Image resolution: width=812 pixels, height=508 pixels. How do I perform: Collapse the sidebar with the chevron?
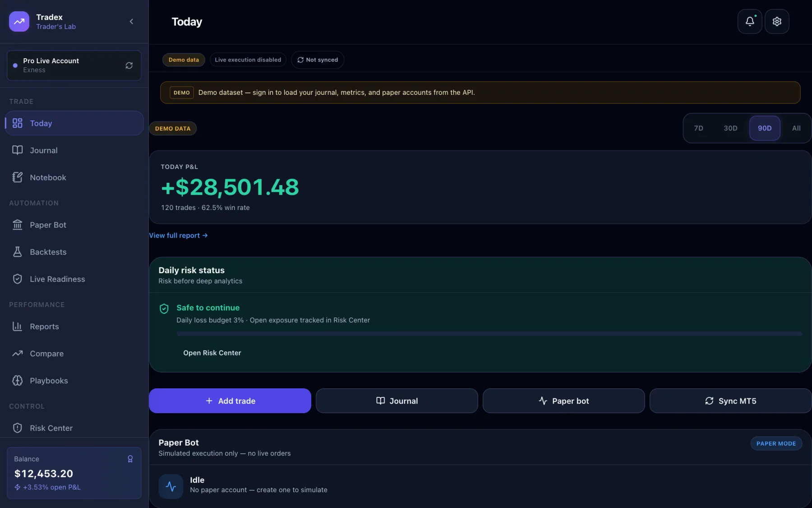point(131,21)
